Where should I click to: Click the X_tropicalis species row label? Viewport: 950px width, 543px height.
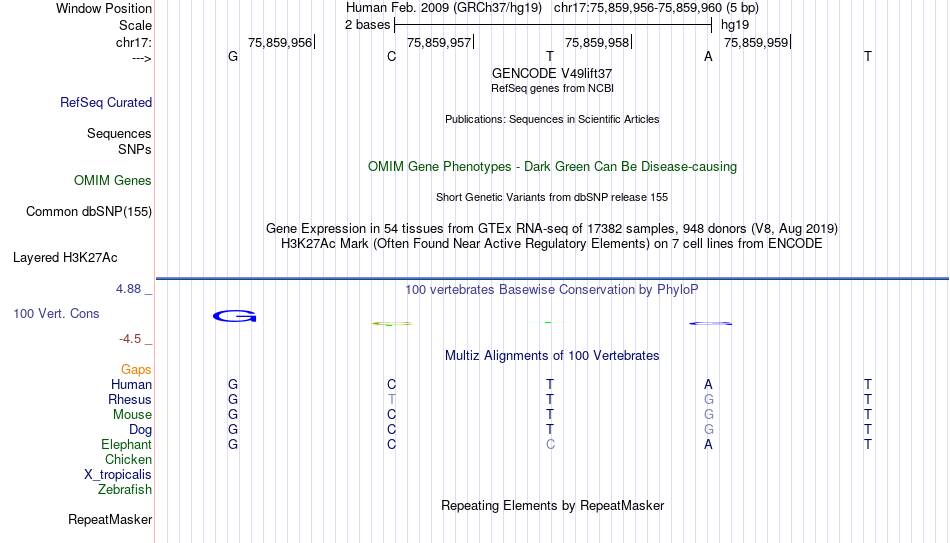118,475
